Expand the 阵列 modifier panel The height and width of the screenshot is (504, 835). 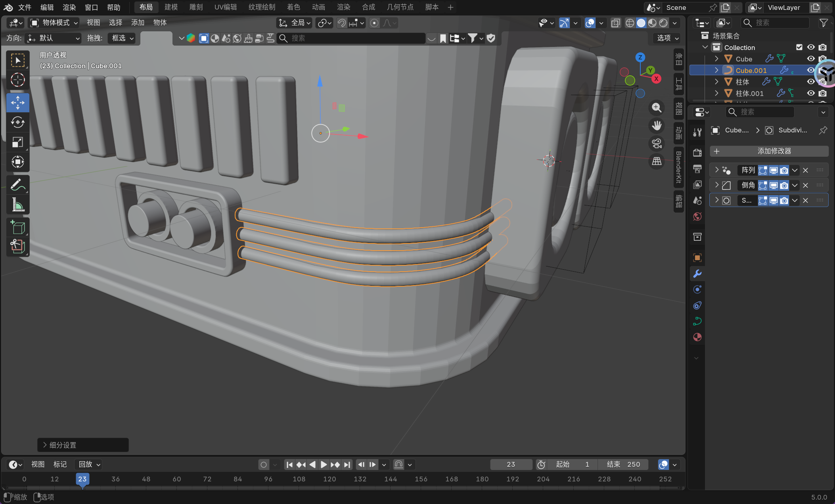716,170
